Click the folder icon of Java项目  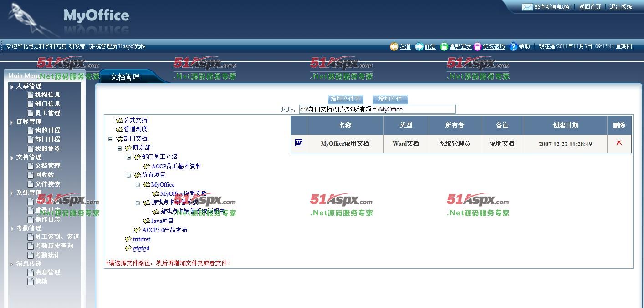click(x=147, y=221)
